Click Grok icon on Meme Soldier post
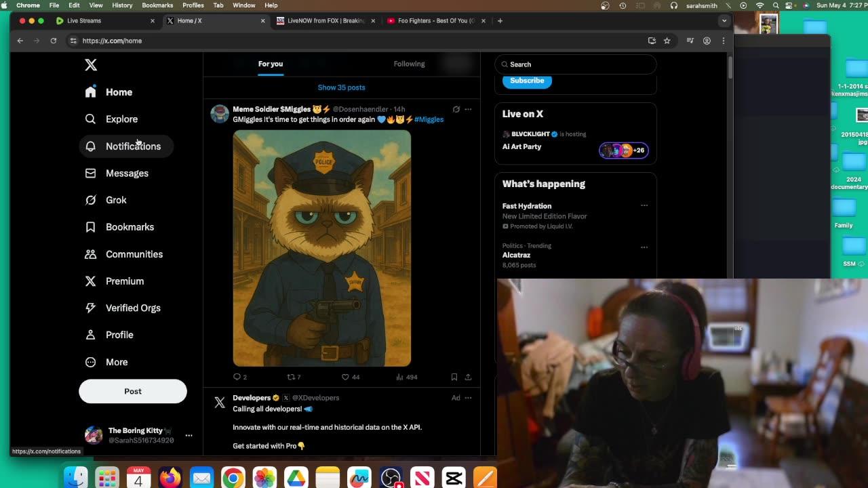 (x=456, y=109)
